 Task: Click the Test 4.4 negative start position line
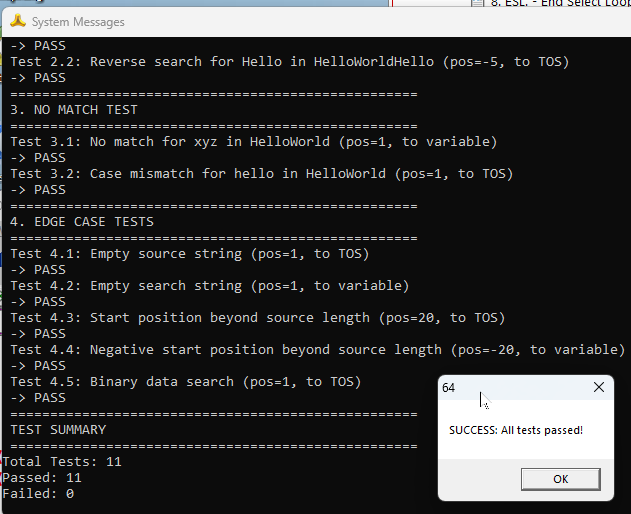point(317,350)
